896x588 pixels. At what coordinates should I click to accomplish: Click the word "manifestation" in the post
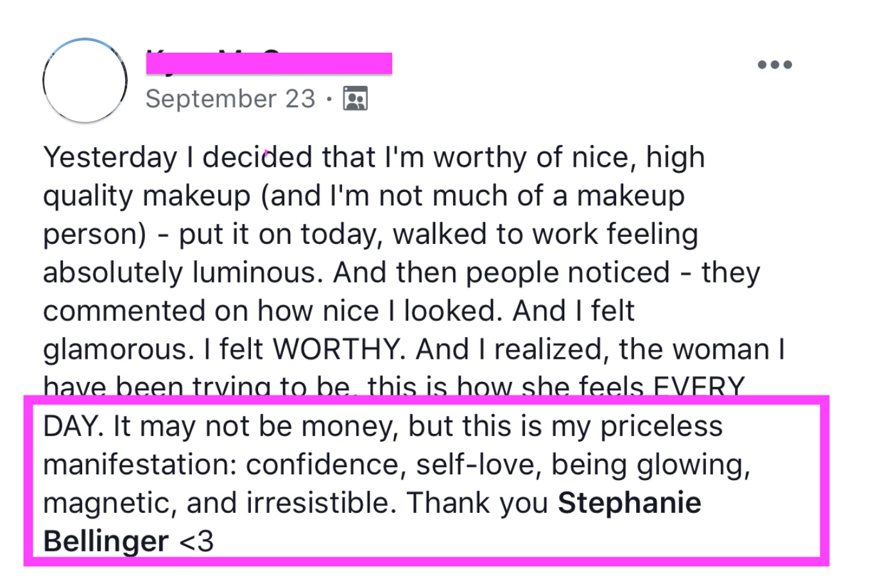[x=139, y=465]
